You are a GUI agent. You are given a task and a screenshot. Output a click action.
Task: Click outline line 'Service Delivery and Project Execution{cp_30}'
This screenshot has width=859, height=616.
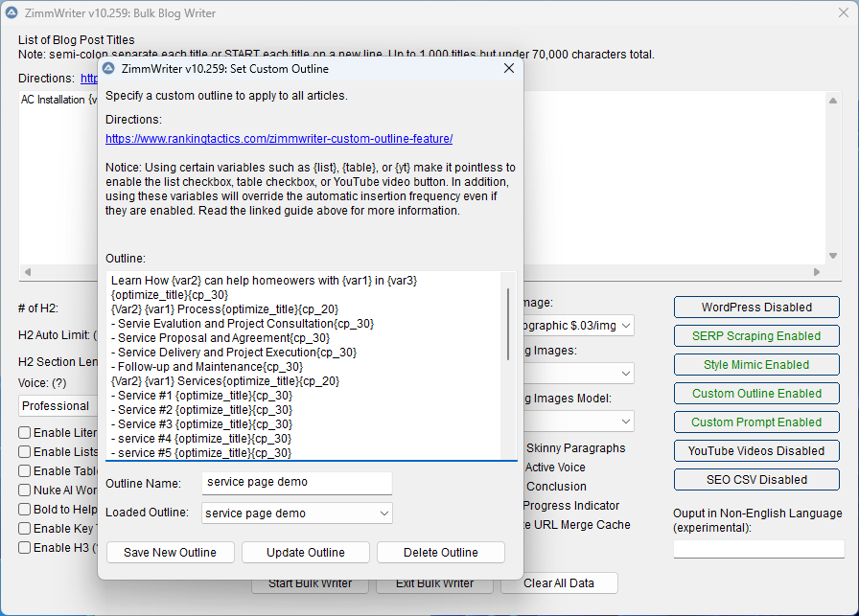pos(234,353)
